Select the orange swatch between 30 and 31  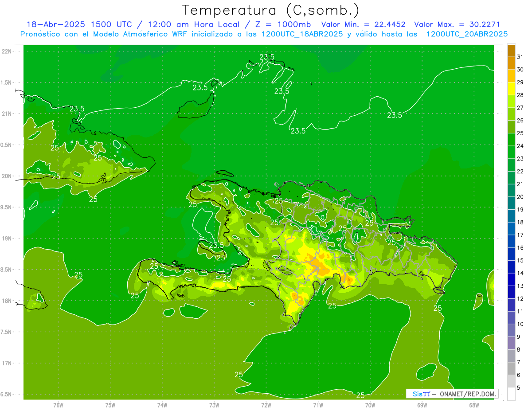pyautogui.click(x=511, y=63)
